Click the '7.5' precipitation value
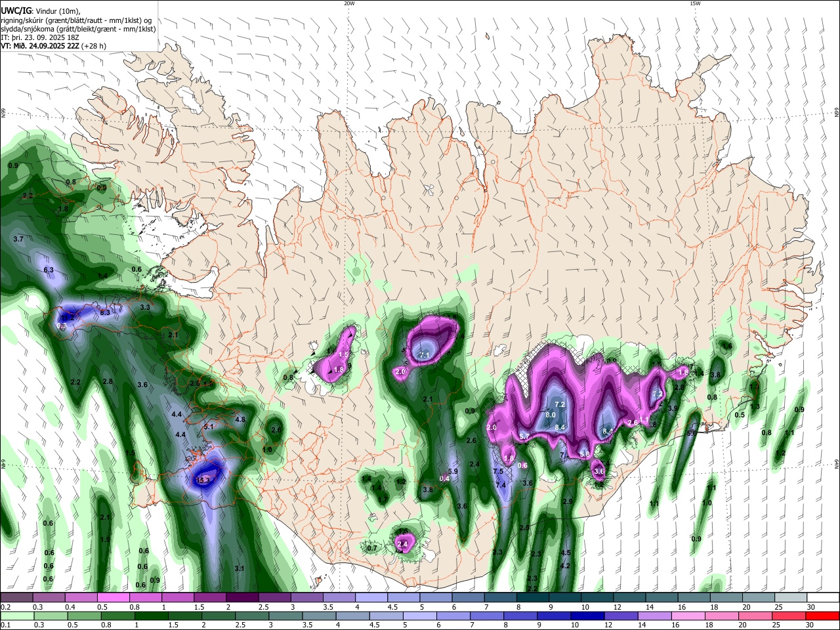The image size is (840, 630). click(x=498, y=471)
